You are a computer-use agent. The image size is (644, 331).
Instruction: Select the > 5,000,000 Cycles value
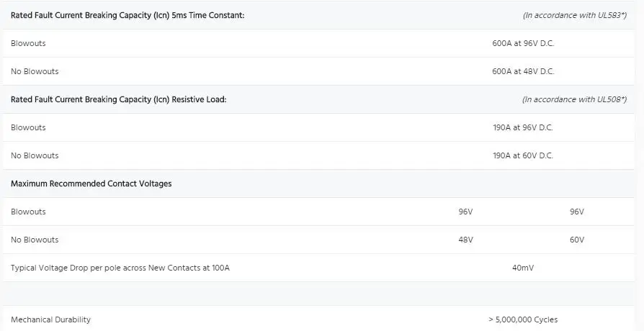[x=523, y=319]
